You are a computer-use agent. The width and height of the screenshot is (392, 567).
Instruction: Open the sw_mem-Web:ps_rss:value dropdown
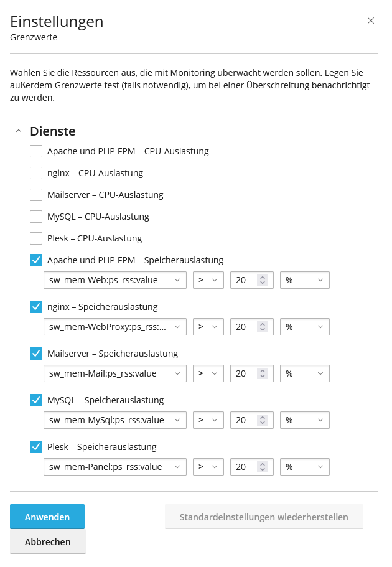115,280
